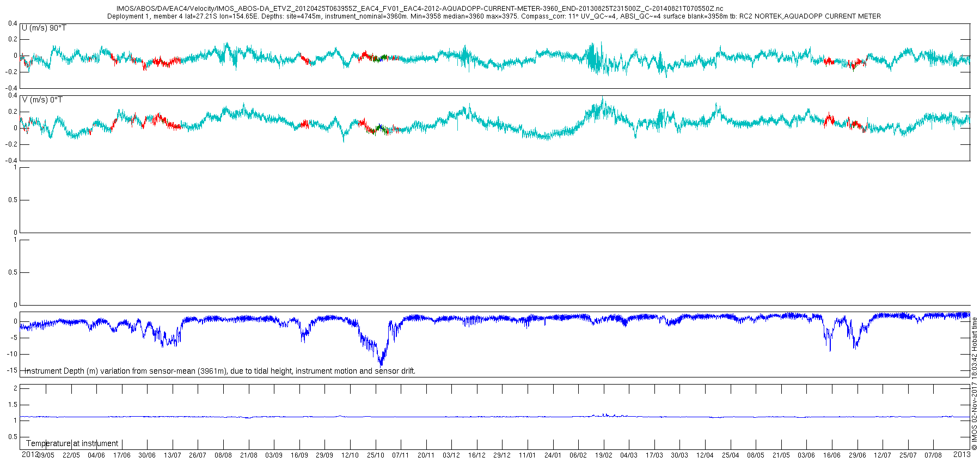The width and height of the screenshot is (980, 463).
Task: Click the '08/05' date tick label
Action: coord(756,455)
